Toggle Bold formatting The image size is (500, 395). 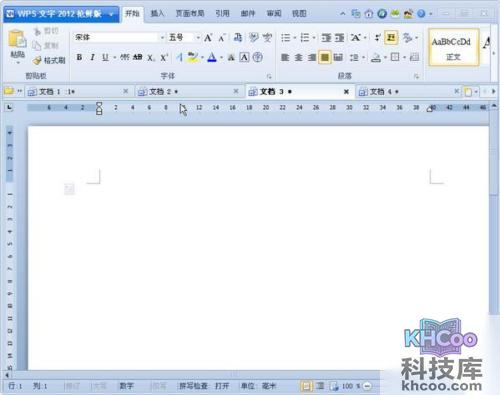(x=79, y=57)
